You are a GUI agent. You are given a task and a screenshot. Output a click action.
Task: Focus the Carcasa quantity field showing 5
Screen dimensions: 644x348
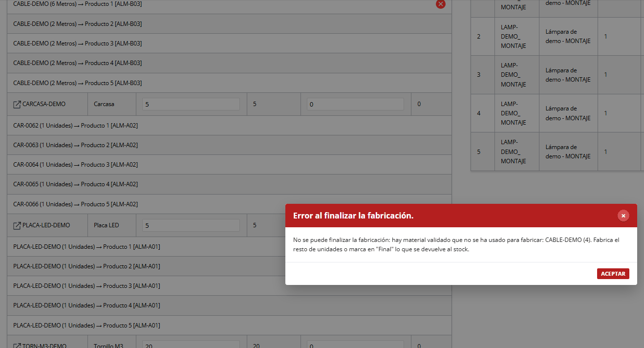pos(191,104)
